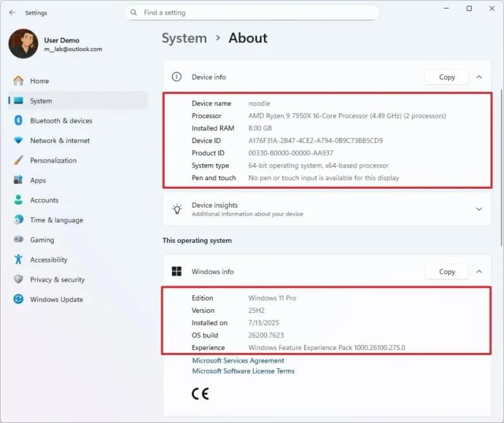Go to Apps settings
The height and width of the screenshot is (423, 504).
pyautogui.click(x=77, y=180)
